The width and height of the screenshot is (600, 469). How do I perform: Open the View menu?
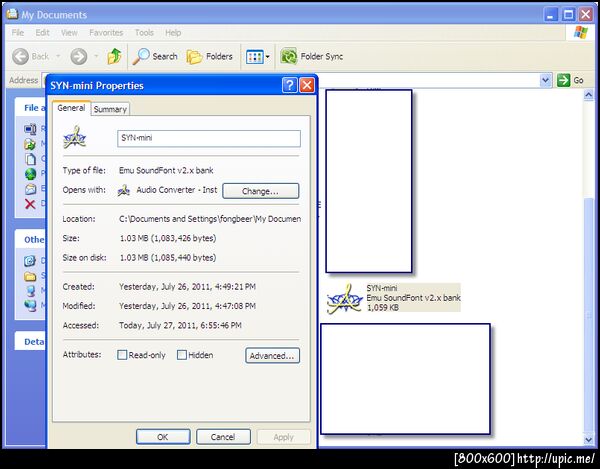click(x=69, y=33)
